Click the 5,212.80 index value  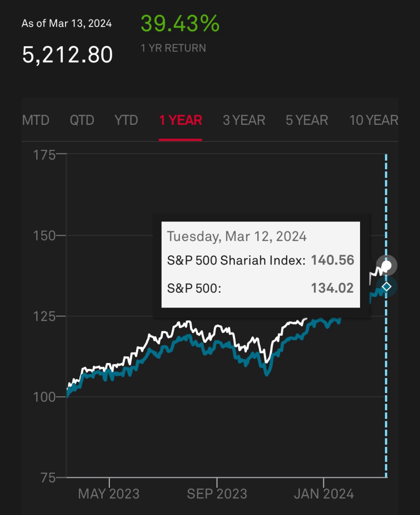(x=67, y=54)
